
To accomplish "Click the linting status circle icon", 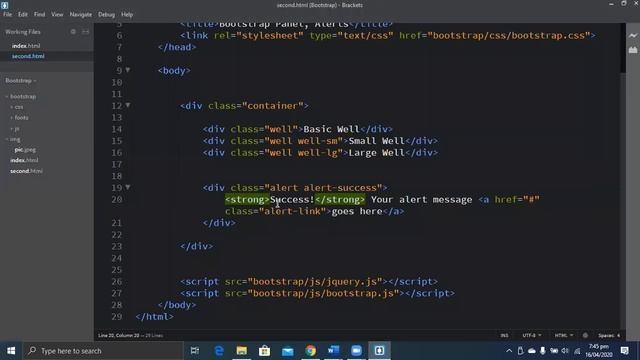I will [x=585, y=335].
